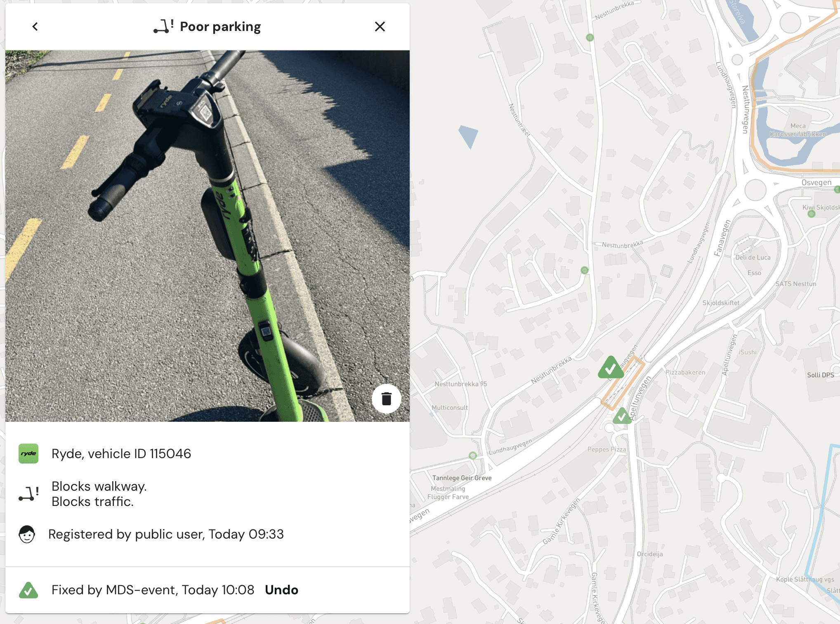The height and width of the screenshot is (624, 840).
Task: Click the Ryde, vehicle ID 115046 text
Action: 121,454
